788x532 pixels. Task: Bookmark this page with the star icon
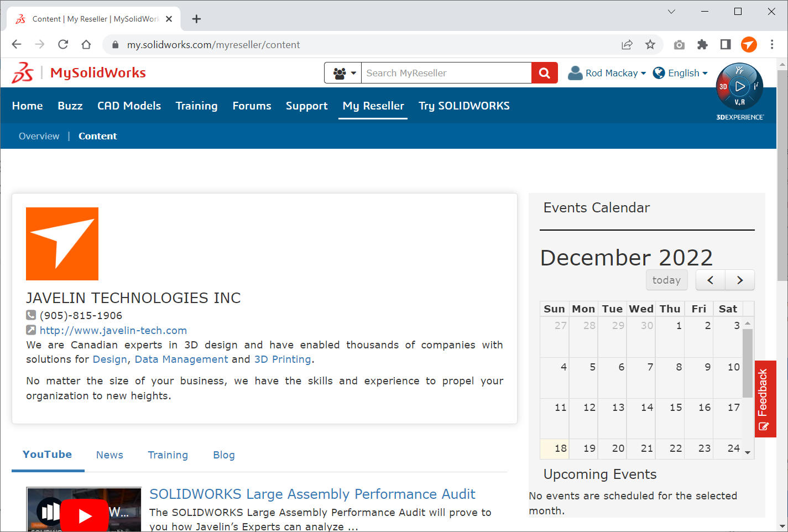[650, 45]
